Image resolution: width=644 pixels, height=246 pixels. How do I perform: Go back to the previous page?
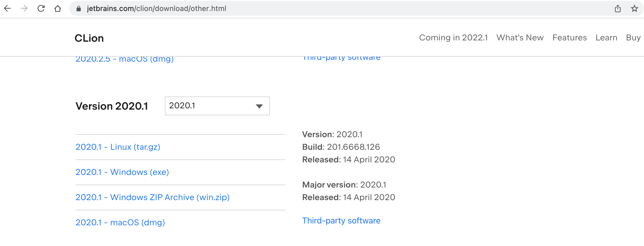[8, 9]
